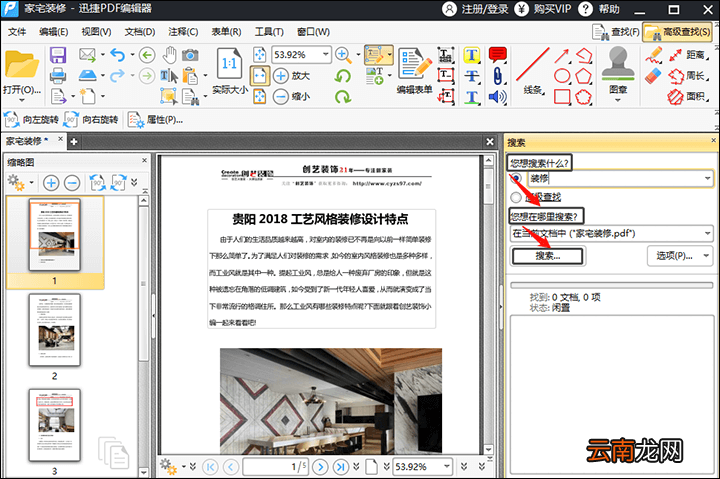
Task: Save the document with the floppy disk icon
Action: pos(58,55)
